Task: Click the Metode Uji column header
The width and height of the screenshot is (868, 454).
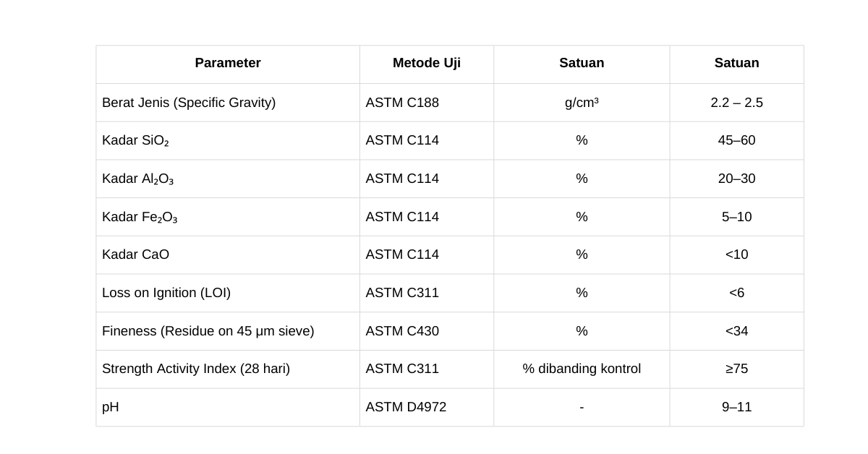Action: coord(426,64)
